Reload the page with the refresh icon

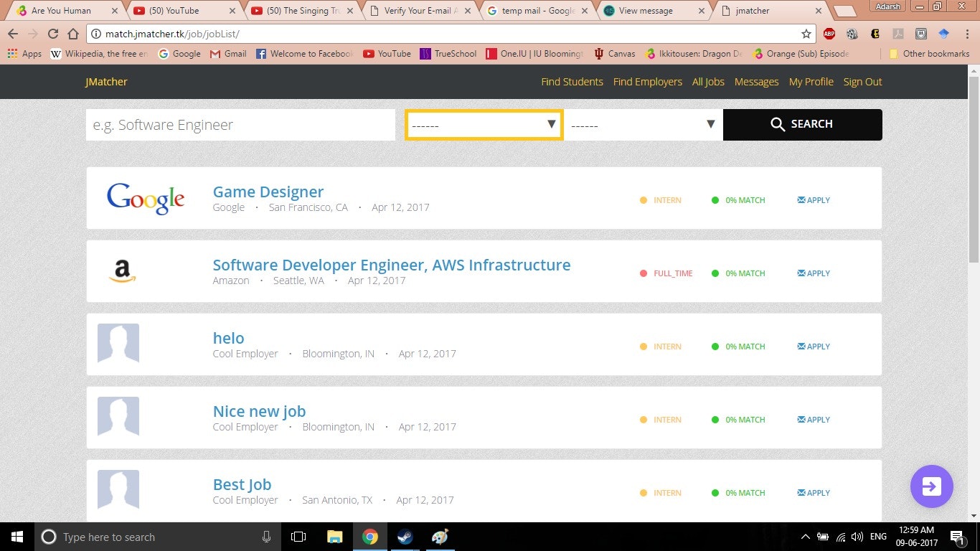52,34
